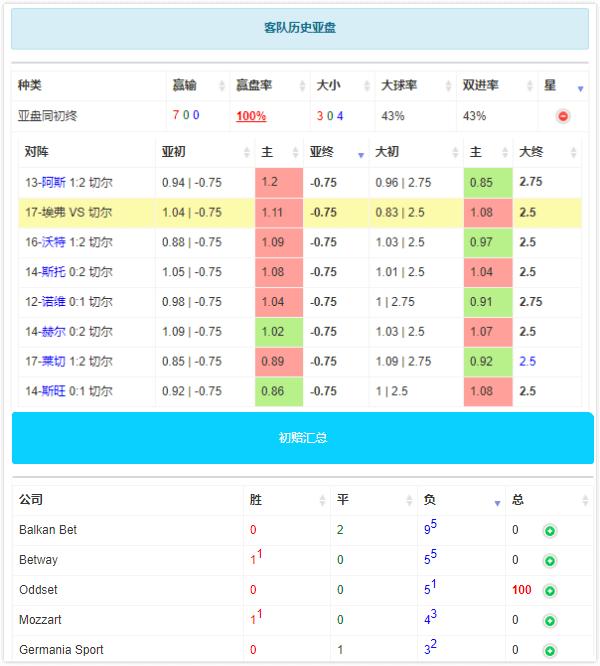Sort companies by the 胜 column

287,500
